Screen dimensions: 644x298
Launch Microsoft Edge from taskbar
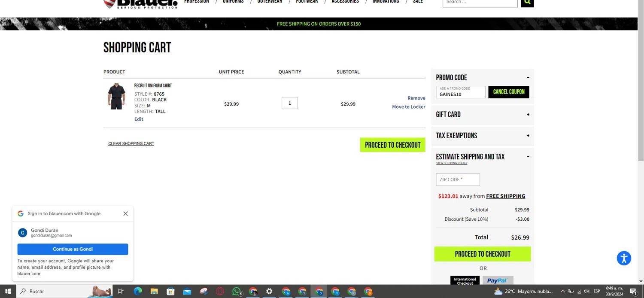(137, 291)
